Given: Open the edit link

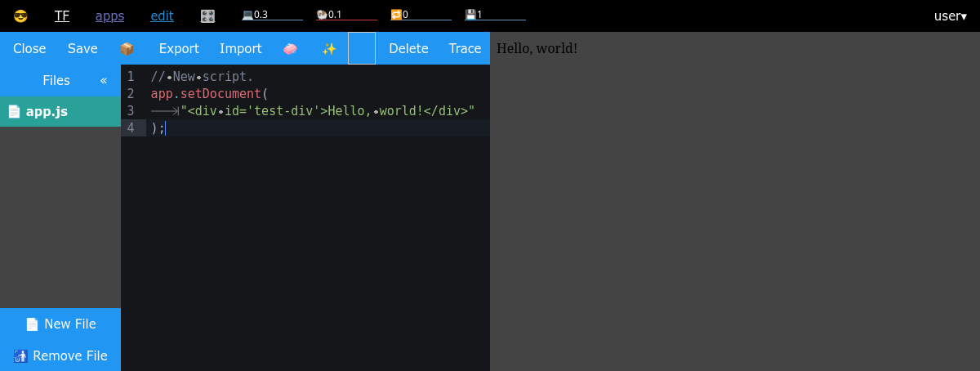Looking at the screenshot, I should [x=162, y=16].
